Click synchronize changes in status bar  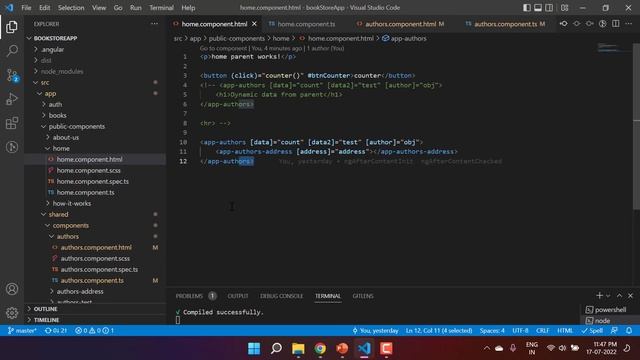pos(56,330)
